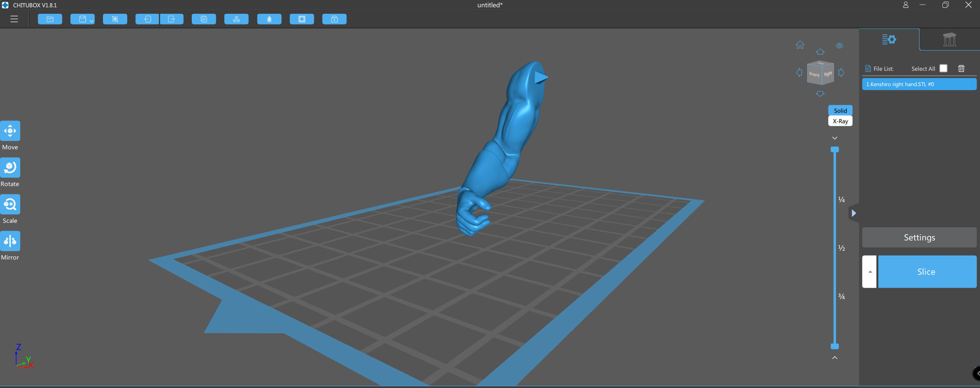Screen dimensions: 980x388
Task: Click the Auto Layout cubes icon
Action: click(236, 19)
